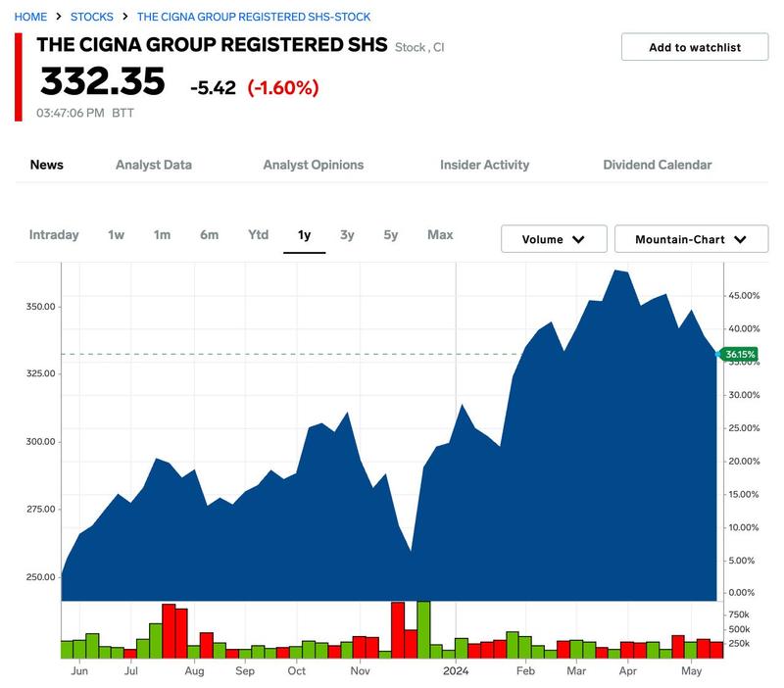Go to HOME breadcrumb link
Viewport: 784px width, 688px height.
[30, 17]
